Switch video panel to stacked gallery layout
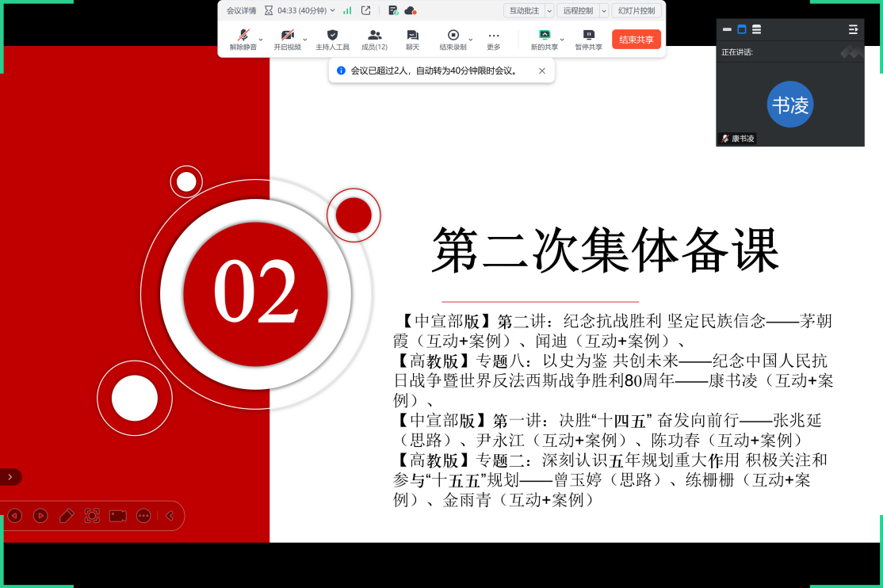The height and width of the screenshot is (588, 883). pos(756,29)
